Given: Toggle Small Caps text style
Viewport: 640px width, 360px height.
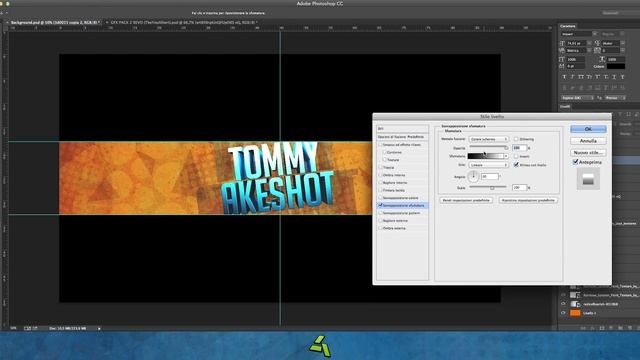Looking at the screenshot, I should 589,77.
